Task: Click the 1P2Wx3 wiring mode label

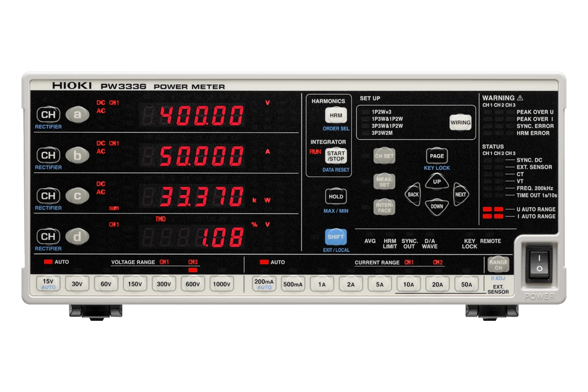Action: pos(382,112)
